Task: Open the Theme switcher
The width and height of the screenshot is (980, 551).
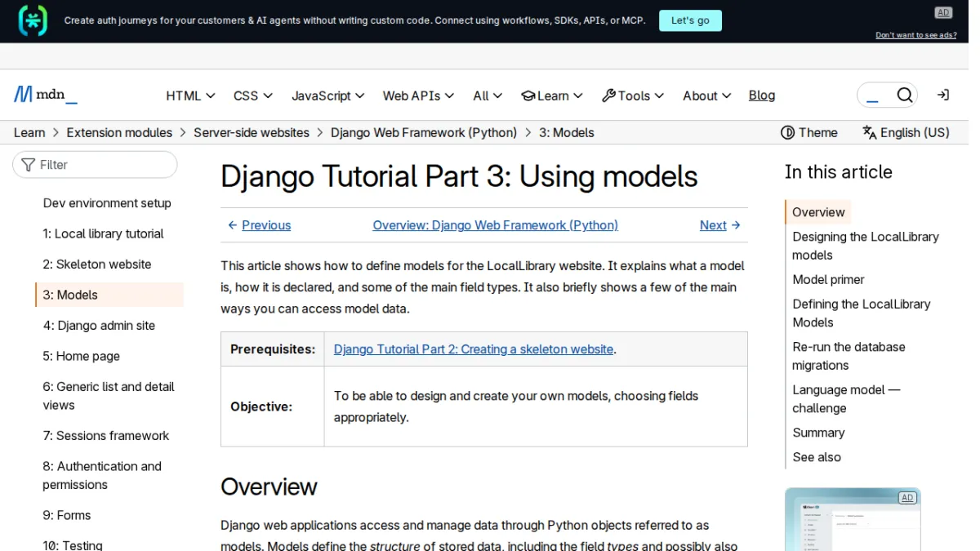Action: click(808, 132)
